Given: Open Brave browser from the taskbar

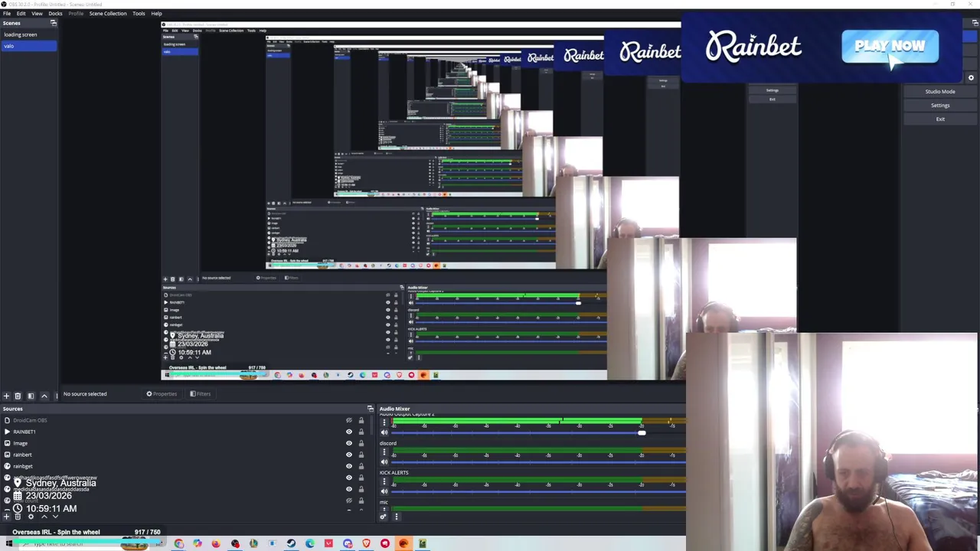Looking at the screenshot, I should click(x=366, y=543).
